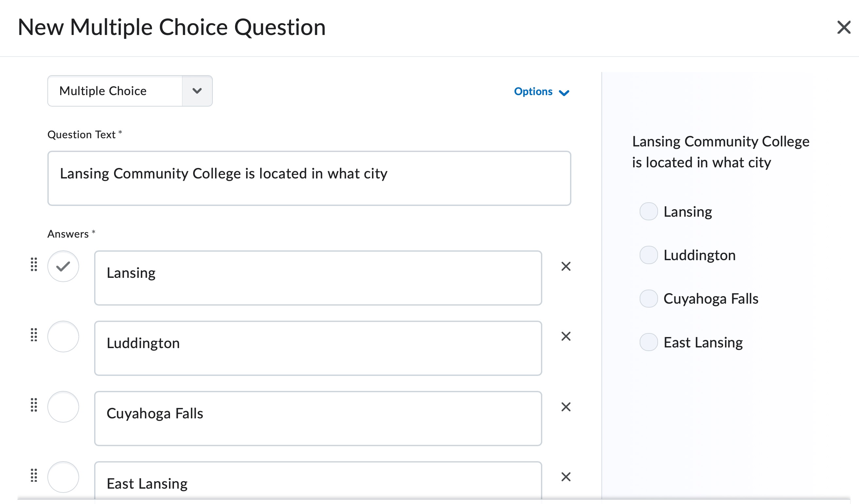This screenshot has width=859, height=504.
Task: Mark Luddington as the correct answer
Action: (63, 336)
